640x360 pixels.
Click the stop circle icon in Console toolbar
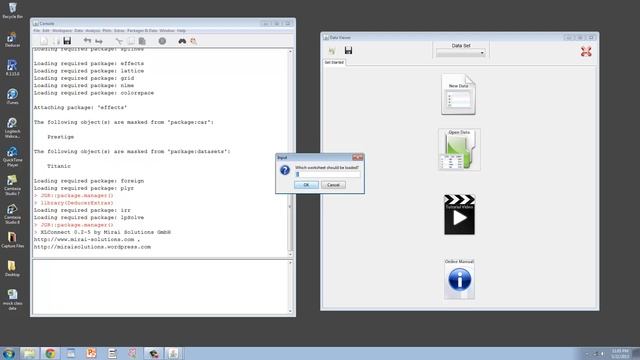(162, 41)
